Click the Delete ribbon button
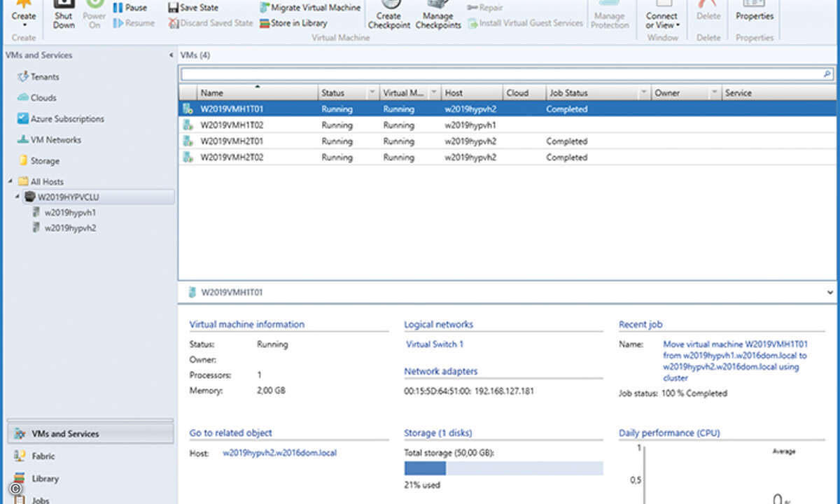The height and width of the screenshot is (504, 840). tap(708, 12)
